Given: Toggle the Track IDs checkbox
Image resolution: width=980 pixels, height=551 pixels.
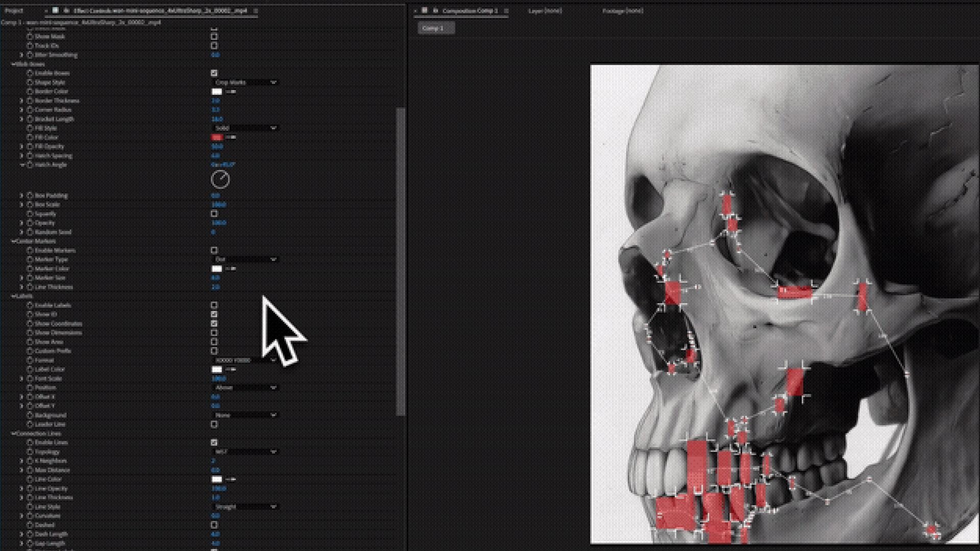Looking at the screenshot, I should [214, 46].
